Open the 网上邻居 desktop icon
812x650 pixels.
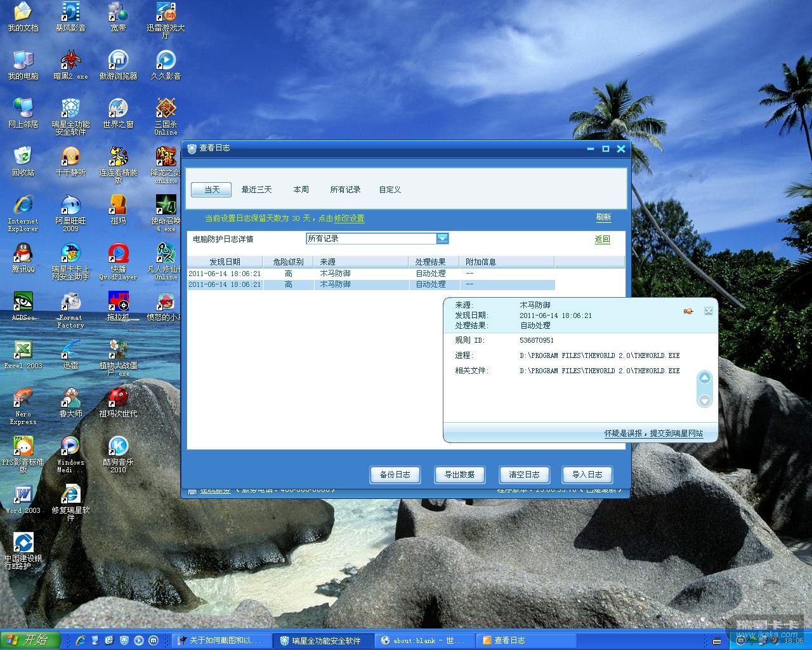23,113
